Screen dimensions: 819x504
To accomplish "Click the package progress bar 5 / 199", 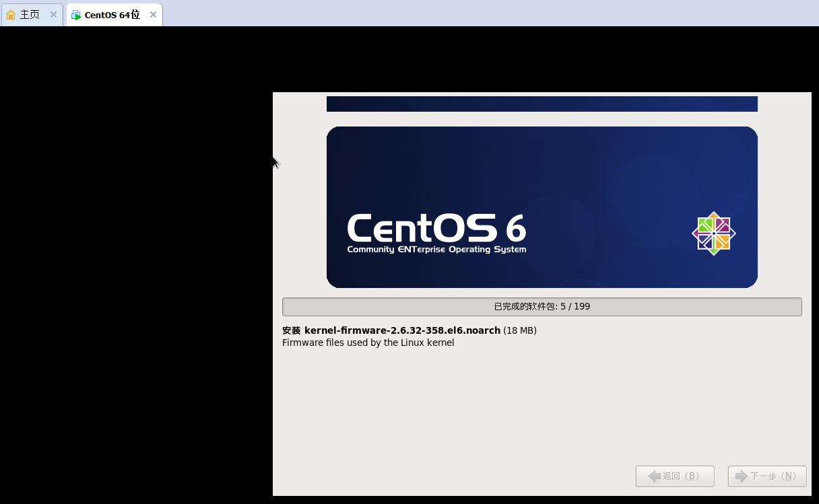I will coord(542,306).
